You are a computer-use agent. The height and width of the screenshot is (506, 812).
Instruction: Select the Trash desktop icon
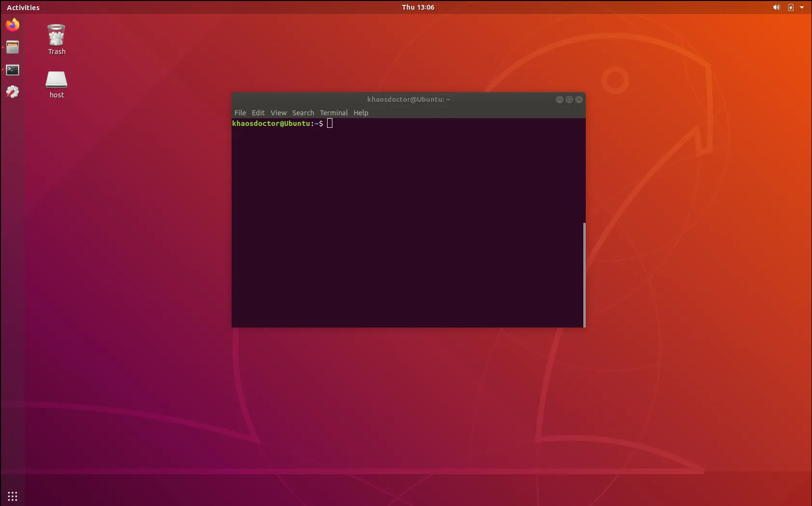pos(56,40)
